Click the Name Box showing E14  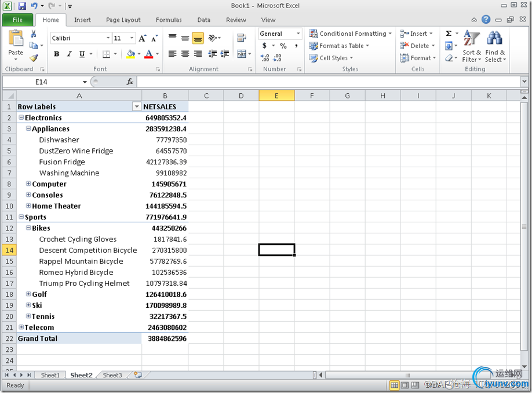tap(41, 82)
